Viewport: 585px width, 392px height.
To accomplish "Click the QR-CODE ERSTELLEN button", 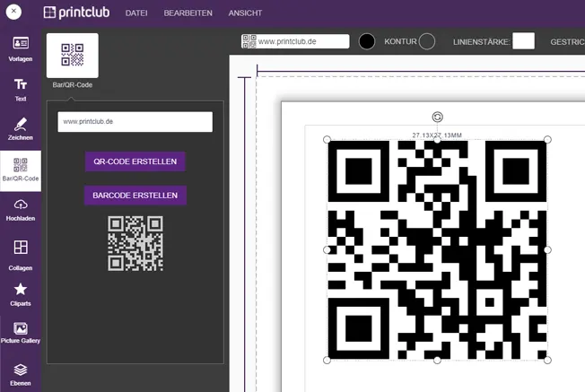I will [x=135, y=161].
